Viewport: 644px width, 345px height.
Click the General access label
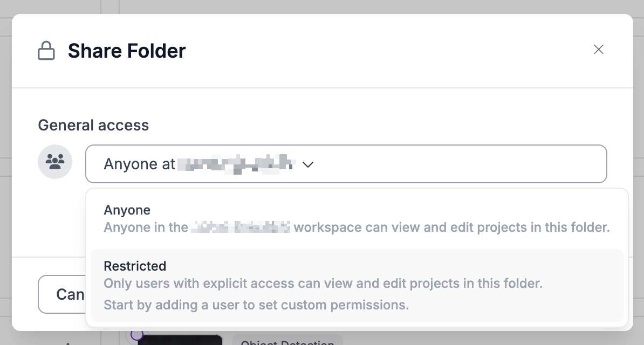coord(93,125)
